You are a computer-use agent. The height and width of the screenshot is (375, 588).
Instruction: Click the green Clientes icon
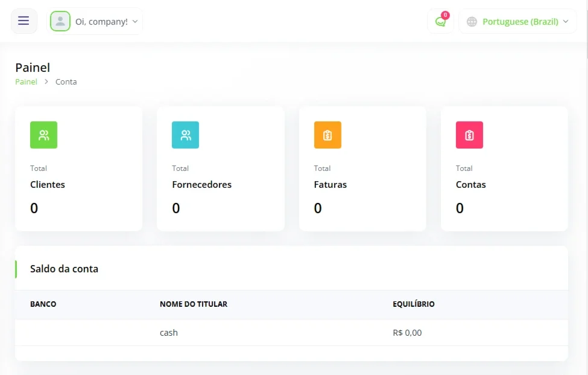point(44,135)
